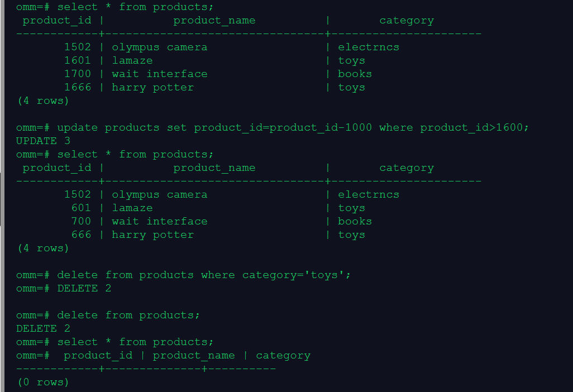This screenshot has width=573, height=392.
Task: Click product id 1601 in first table
Action: pos(78,61)
